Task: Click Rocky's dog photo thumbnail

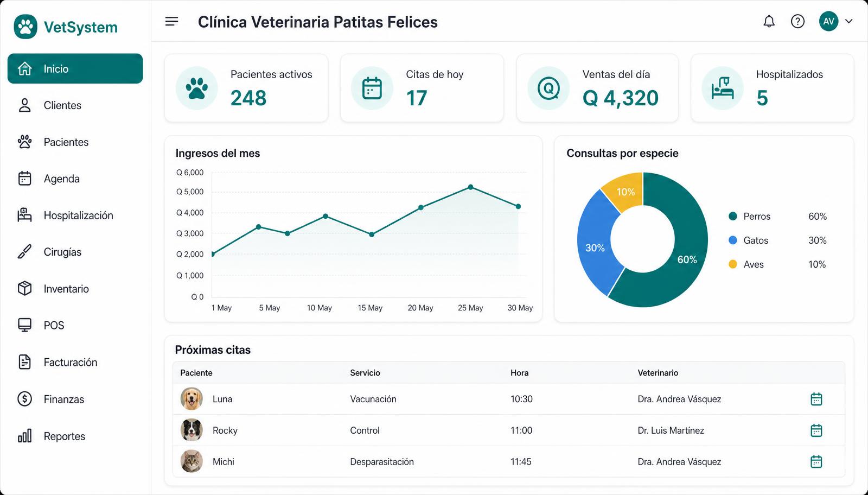Action: [x=192, y=430]
